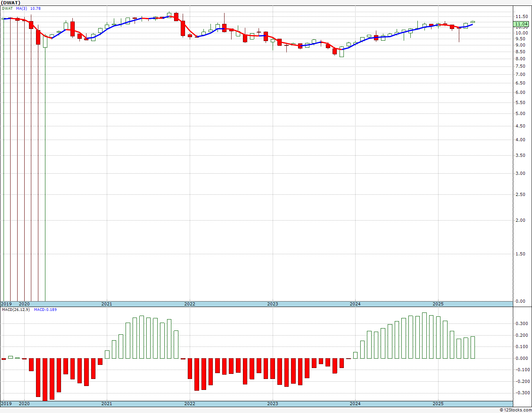Click the 10.78 moving average value
Image resolution: width=532 pixels, height=413 pixels.
35,9
